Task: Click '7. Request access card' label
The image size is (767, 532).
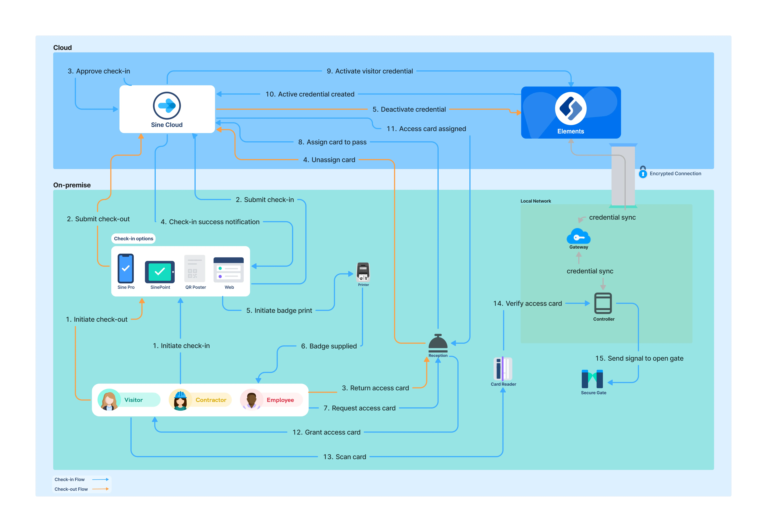Action: [x=359, y=408]
